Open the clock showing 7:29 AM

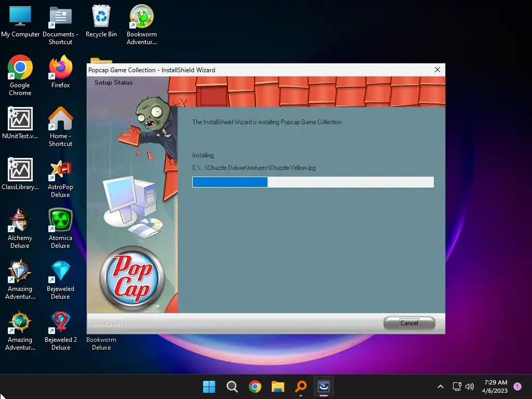click(x=495, y=387)
